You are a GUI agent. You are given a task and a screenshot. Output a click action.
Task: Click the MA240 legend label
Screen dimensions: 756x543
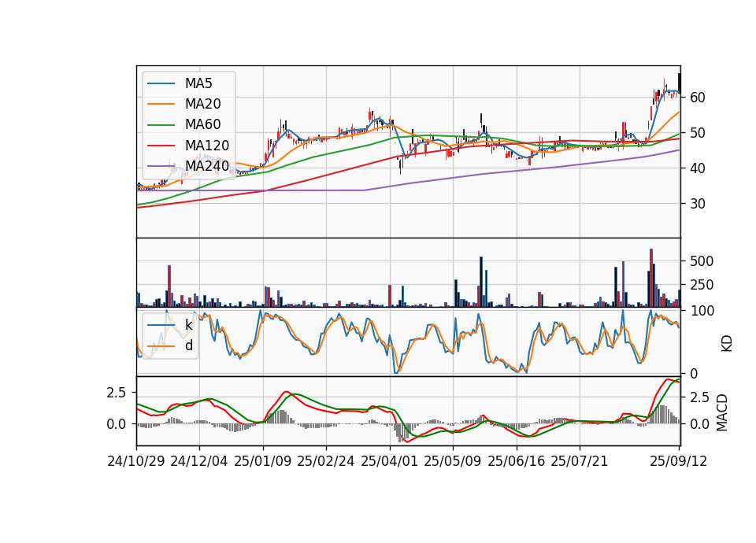pos(207,166)
